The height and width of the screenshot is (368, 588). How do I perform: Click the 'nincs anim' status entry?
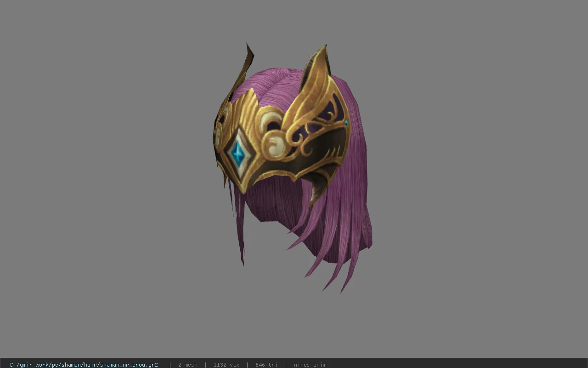click(x=310, y=365)
